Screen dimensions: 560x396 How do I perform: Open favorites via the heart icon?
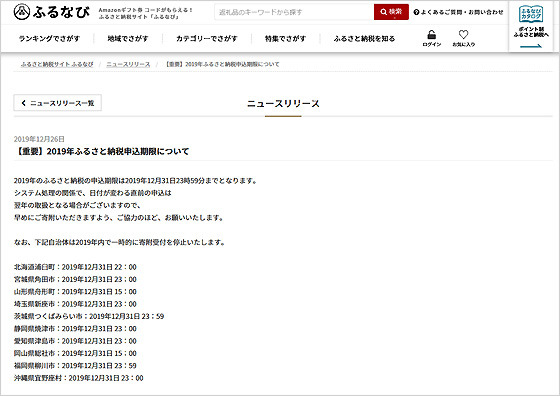[463, 35]
